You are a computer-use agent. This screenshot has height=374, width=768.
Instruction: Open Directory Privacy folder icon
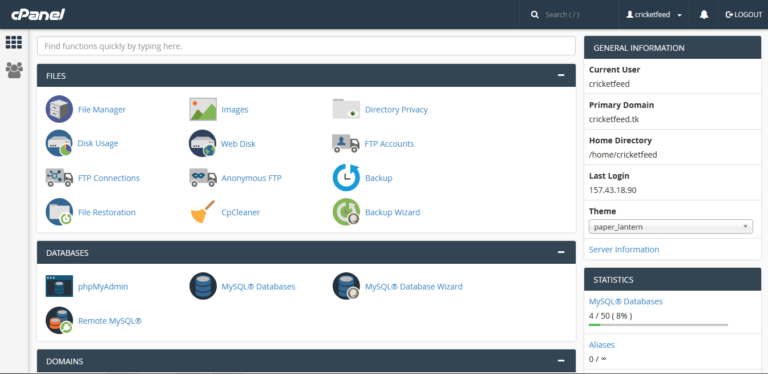click(x=346, y=109)
